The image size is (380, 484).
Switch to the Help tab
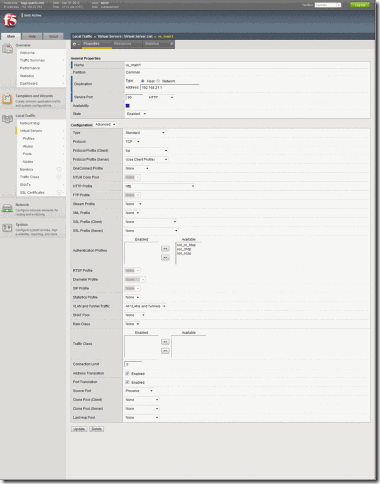click(32, 36)
